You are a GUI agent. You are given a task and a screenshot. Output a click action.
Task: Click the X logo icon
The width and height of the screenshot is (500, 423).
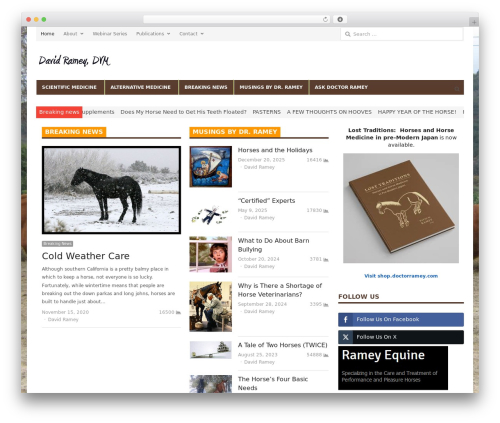pyautogui.click(x=346, y=337)
